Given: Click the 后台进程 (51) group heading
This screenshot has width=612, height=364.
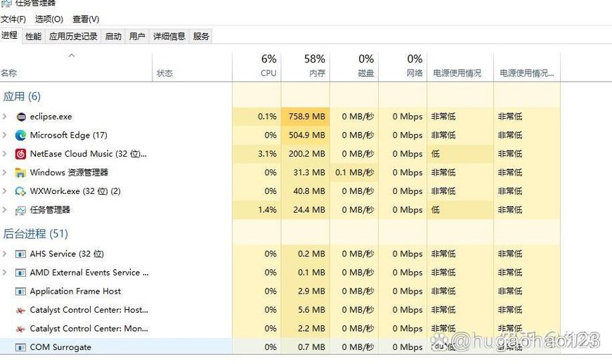Looking at the screenshot, I should [36, 234].
